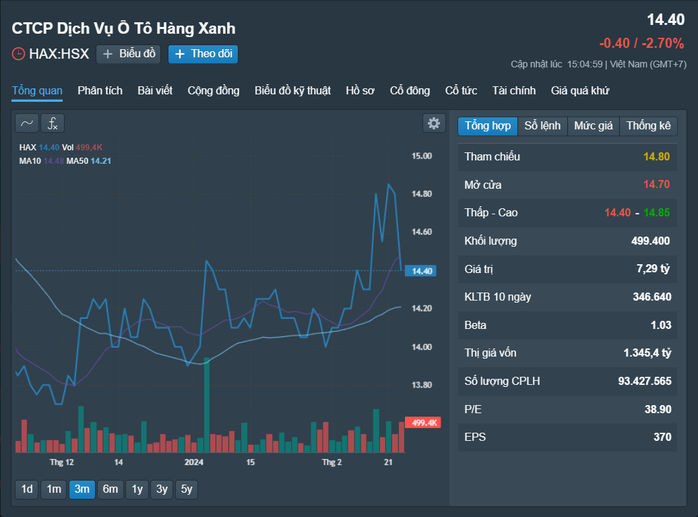The image size is (698, 517).
Task: Select Thống kê panel tab
Action: coord(649,126)
